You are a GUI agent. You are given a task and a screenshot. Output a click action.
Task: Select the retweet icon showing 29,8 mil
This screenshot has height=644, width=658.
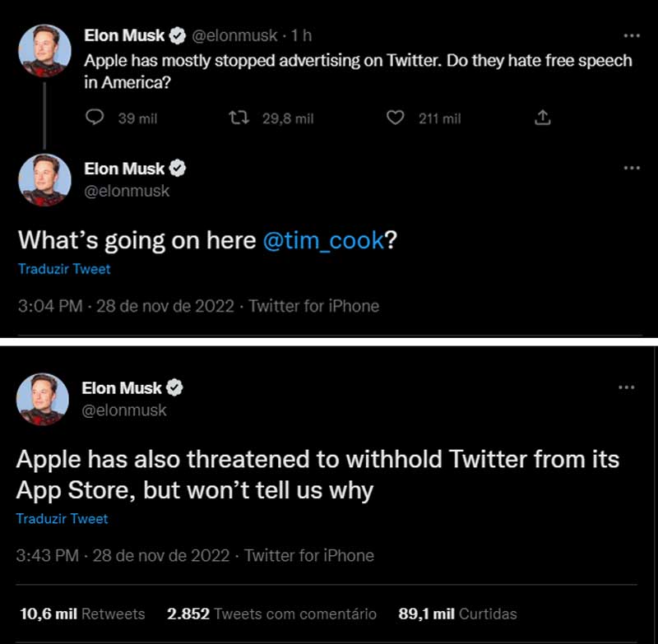pyautogui.click(x=239, y=118)
